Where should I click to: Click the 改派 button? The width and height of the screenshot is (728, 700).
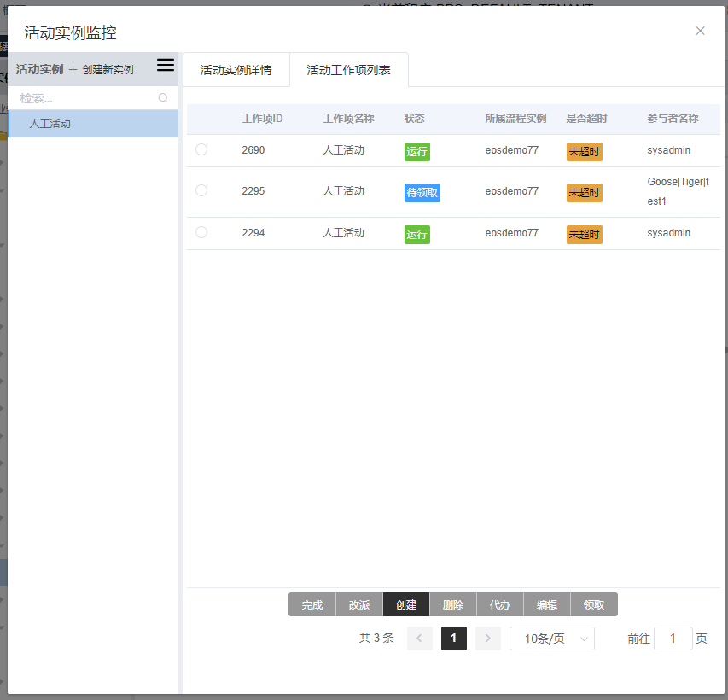359,605
